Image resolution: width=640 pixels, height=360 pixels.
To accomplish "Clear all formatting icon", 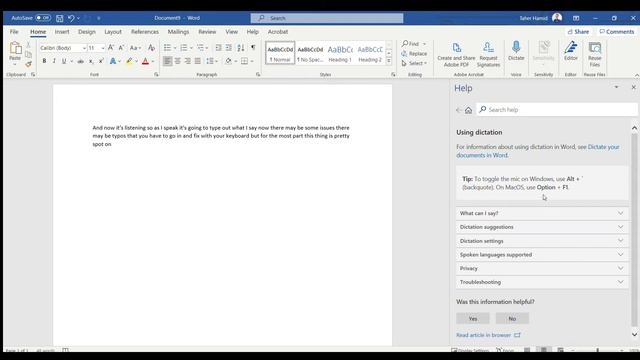I will click(151, 48).
